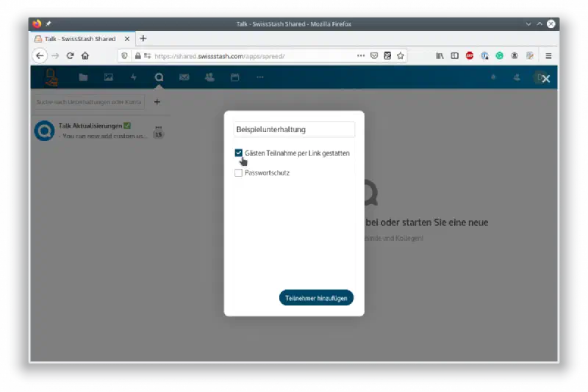This screenshot has height=392, width=588.
Task: Open the Files app icon in Nextcloud header
Action: click(x=83, y=78)
